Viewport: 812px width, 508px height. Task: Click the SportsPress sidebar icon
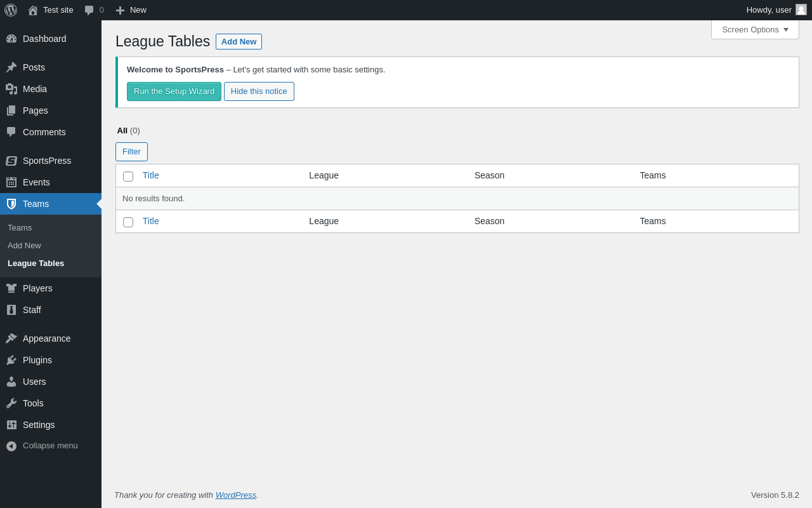[x=11, y=161]
